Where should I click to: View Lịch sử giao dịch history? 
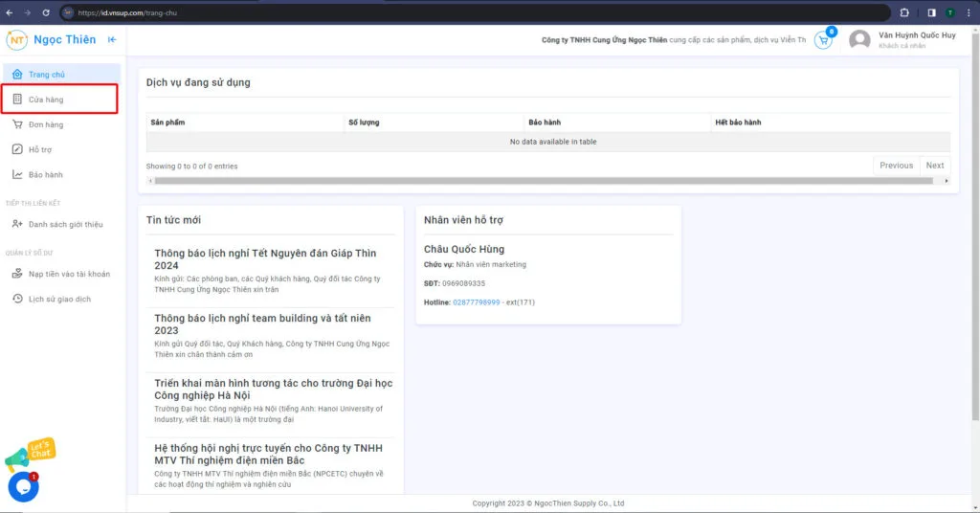[x=59, y=299]
